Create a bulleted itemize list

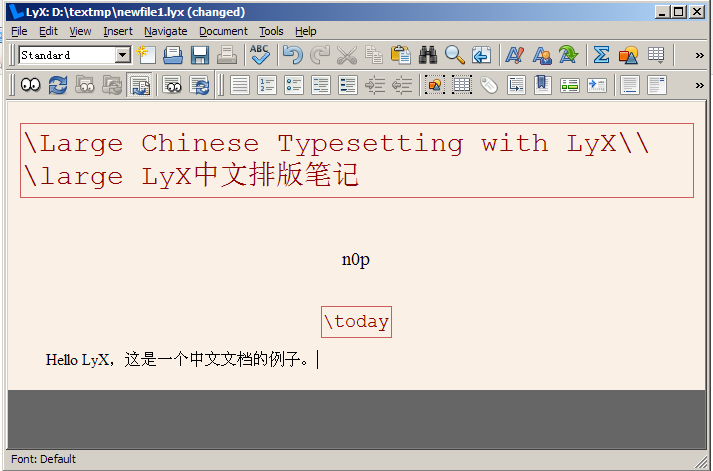click(294, 85)
